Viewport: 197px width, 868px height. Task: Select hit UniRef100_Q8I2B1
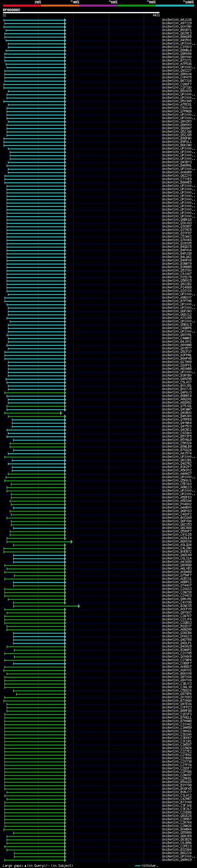tap(177, 460)
